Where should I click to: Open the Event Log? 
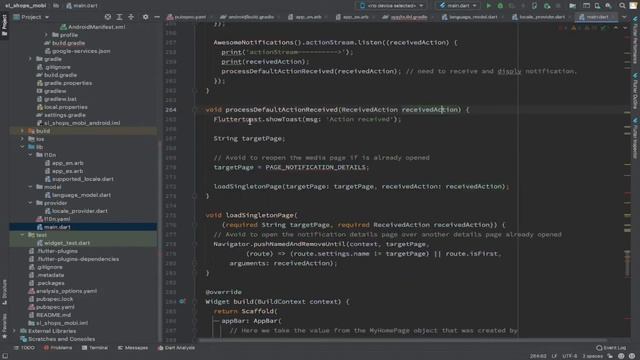point(611,348)
